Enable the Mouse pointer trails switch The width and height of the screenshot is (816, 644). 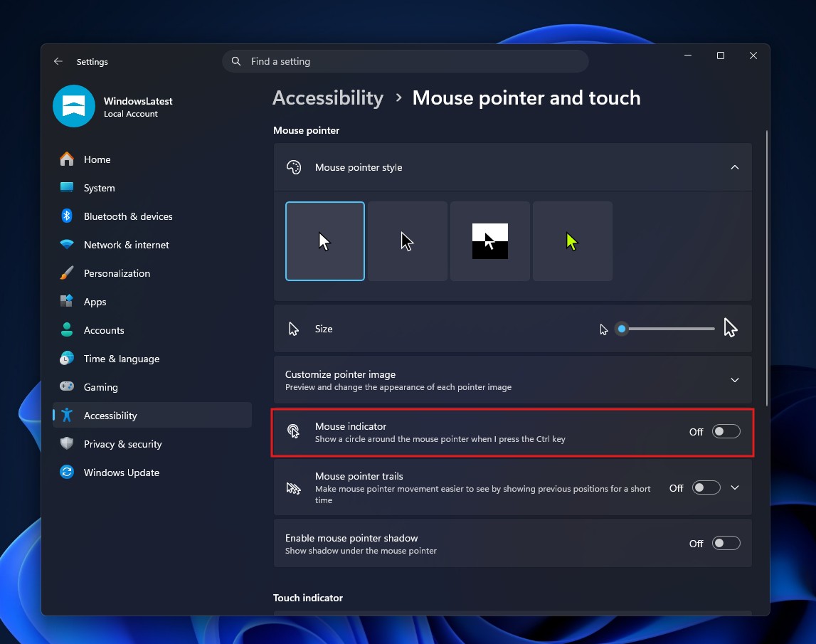pos(706,488)
